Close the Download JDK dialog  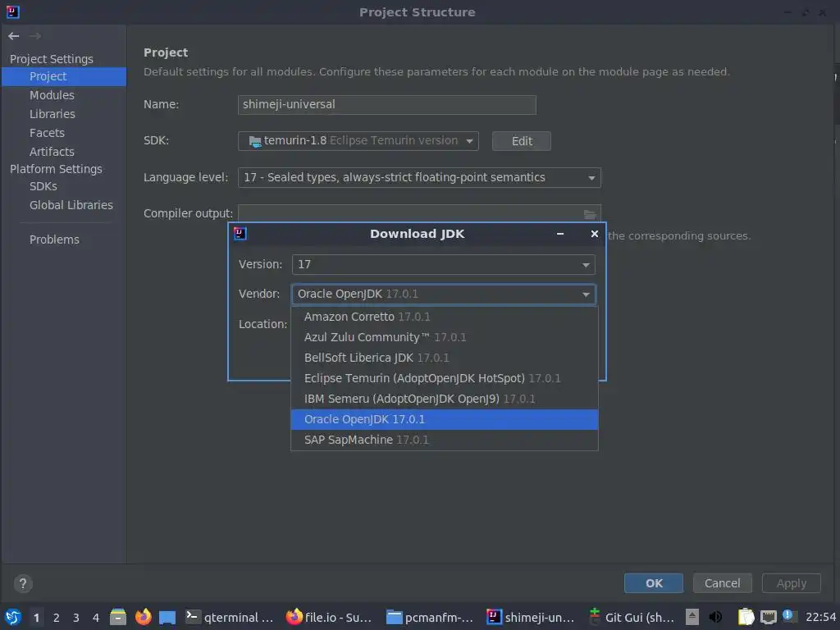tap(594, 234)
